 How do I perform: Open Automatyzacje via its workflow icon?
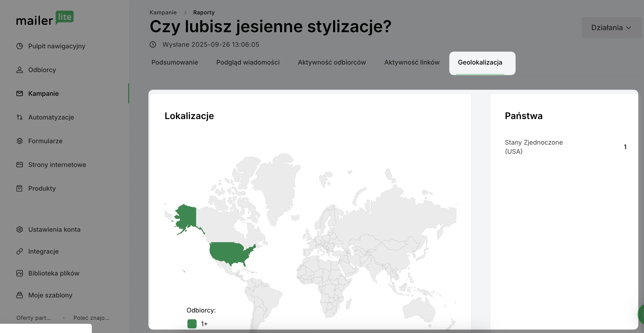[x=20, y=117]
